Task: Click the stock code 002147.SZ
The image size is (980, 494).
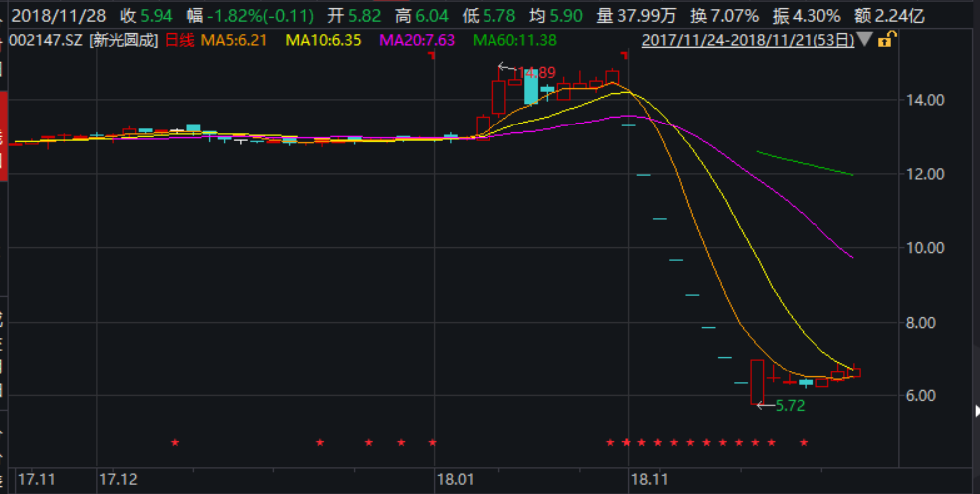Action: pyautogui.click(x=47, y=41)
